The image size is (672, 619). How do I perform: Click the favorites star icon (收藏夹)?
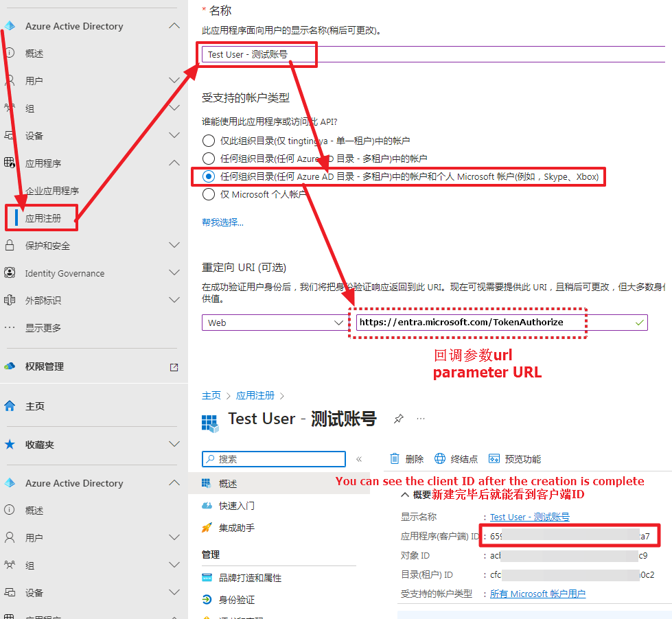click(10, 445)
